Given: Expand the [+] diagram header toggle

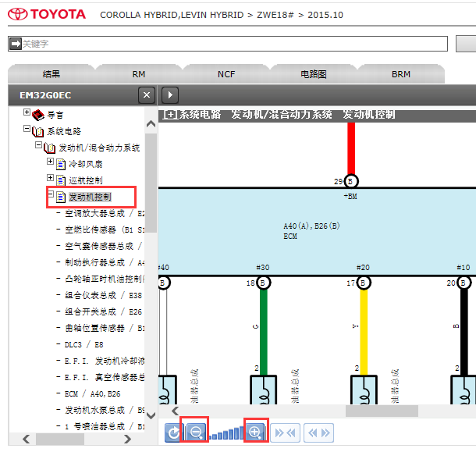Looking at the screenshot, I should point(170,115).
